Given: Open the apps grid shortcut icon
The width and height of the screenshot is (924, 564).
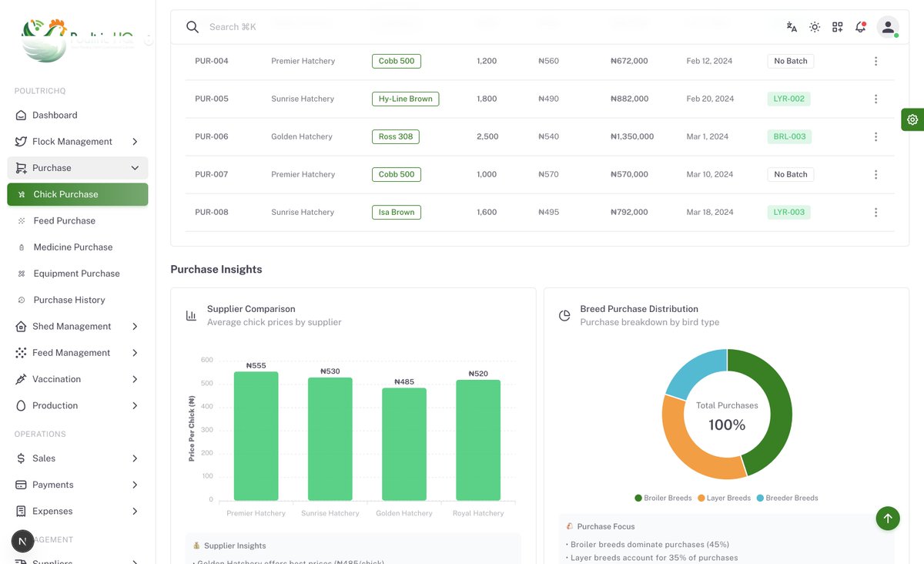Looking at the screenshot, I should pos(837,27).
